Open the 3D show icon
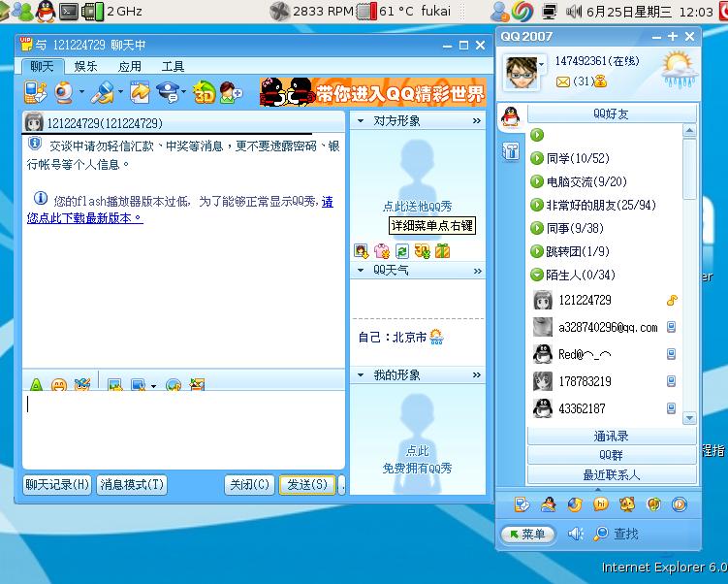 204,92
